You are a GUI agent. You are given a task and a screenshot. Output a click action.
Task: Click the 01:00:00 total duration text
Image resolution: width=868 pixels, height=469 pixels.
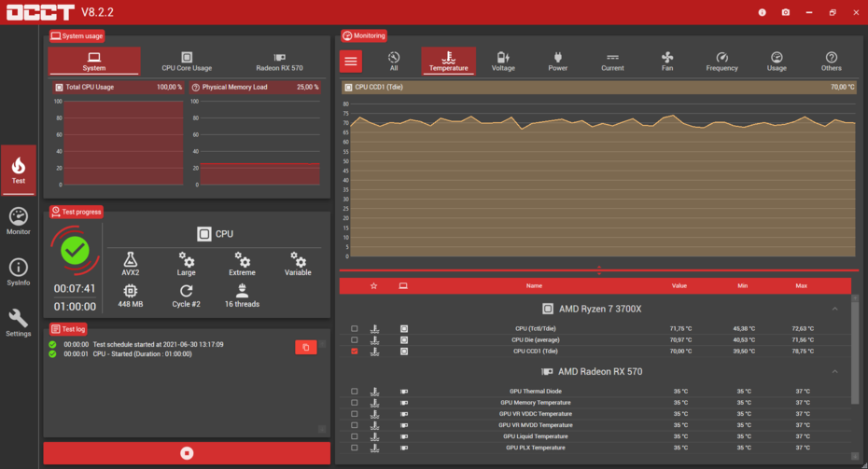pyautogui.click(x=75, y=307)
